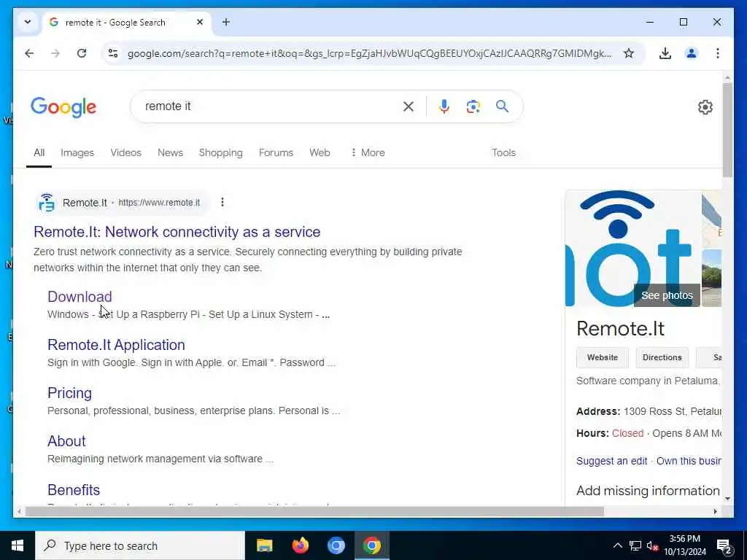Open the notification center icon

(x=724, y=545)
